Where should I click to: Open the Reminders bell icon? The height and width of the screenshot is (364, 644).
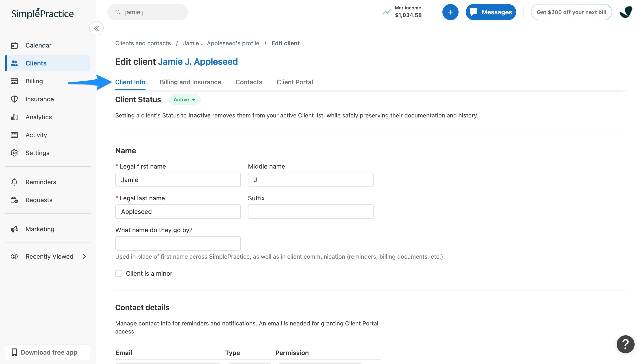tap(14, 182)
